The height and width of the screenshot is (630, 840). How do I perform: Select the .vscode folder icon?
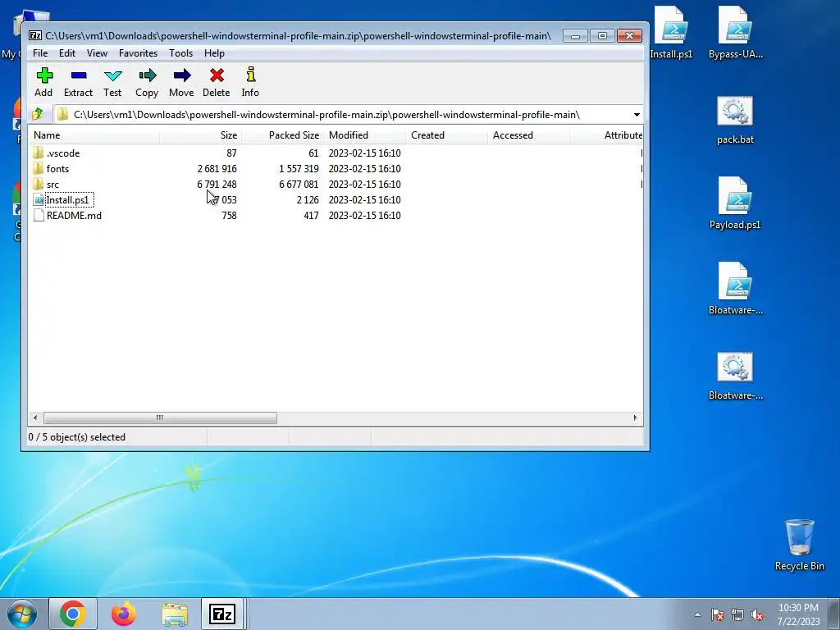click(x=38, y=153)
